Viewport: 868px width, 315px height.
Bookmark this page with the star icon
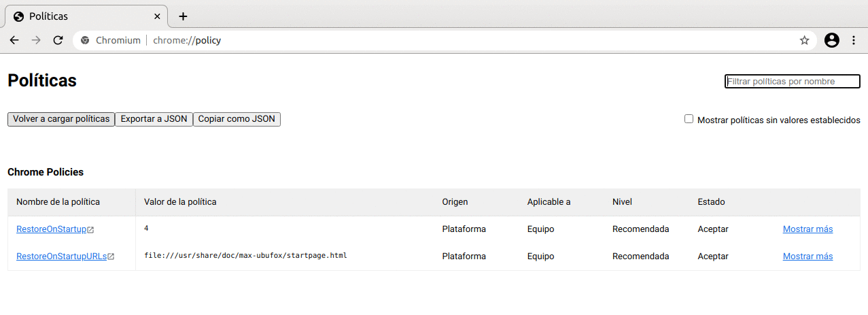(x=804, y=40)
